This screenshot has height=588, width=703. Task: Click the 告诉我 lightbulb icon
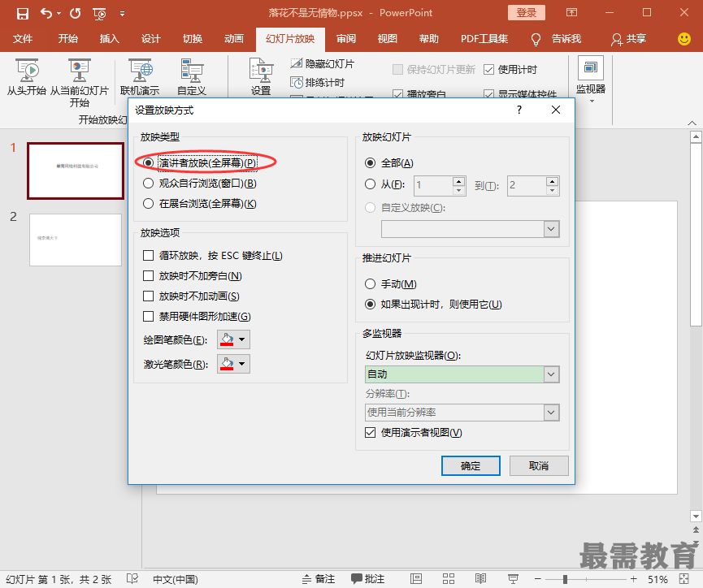536,40
